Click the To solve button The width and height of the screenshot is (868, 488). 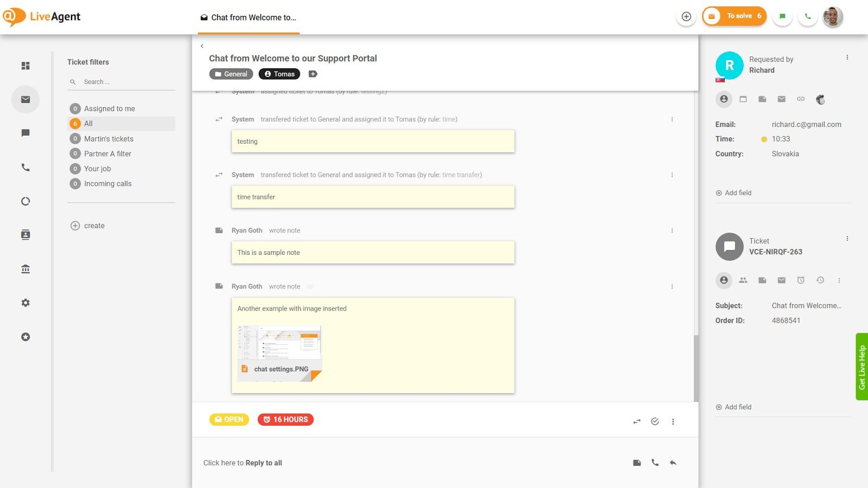pos(733,16)
